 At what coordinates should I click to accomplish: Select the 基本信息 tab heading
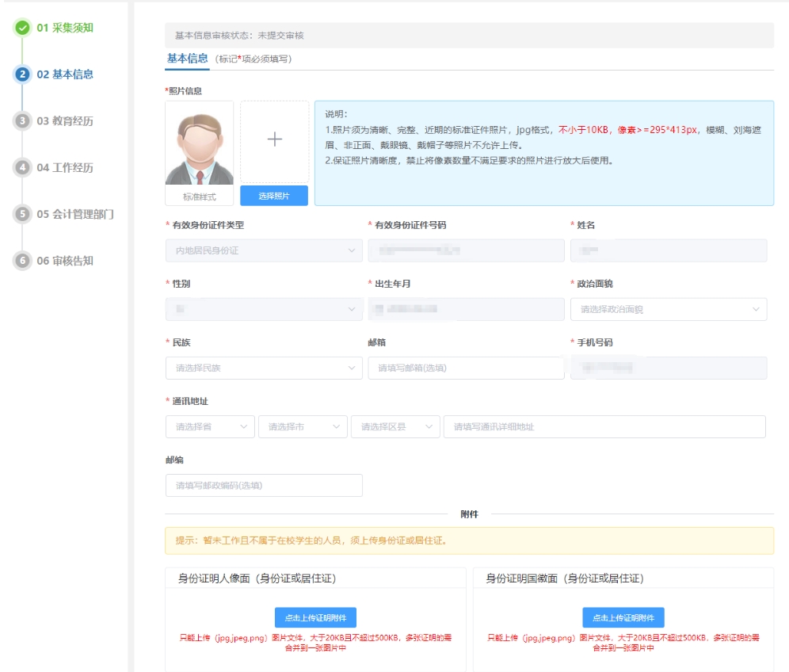click(x=187, y=59)
